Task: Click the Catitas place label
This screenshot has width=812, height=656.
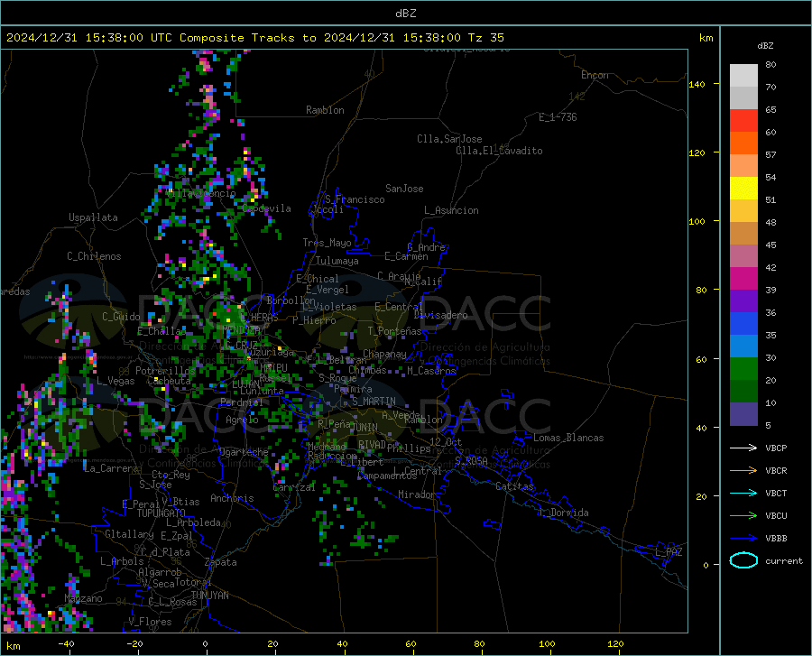Action: coord(514,486)
